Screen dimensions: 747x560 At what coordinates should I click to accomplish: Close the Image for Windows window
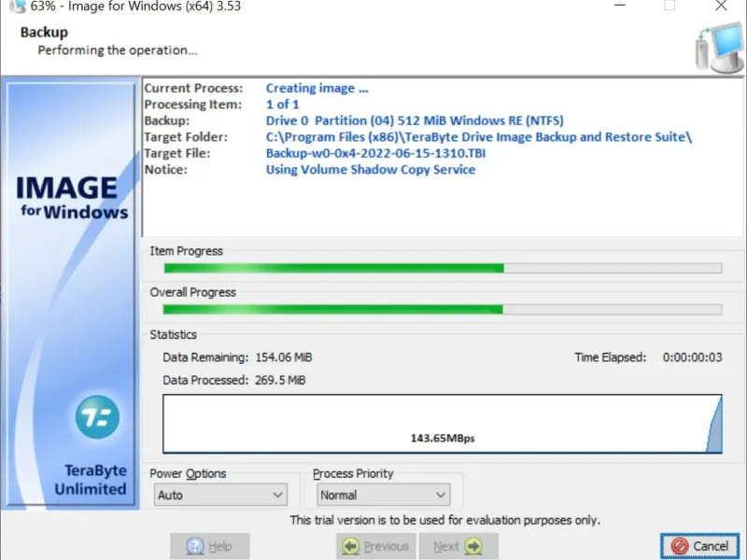pos(721,6)
